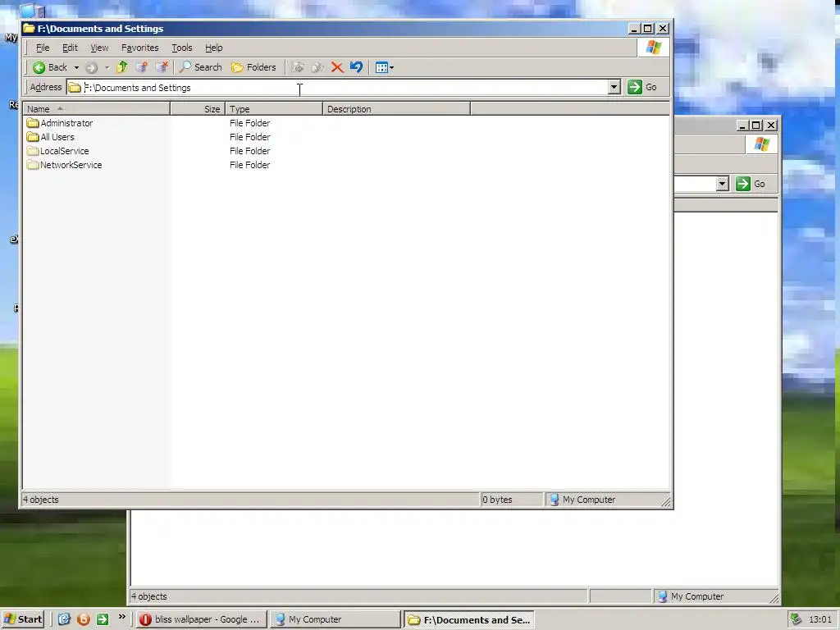This screenshot has height=630, width=840.
Task: Click the 13:01 taskbar clock
Action: 820,619
